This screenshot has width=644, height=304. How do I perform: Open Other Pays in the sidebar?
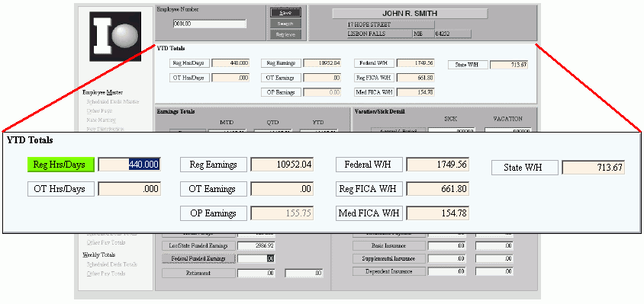tap(99, 110)
